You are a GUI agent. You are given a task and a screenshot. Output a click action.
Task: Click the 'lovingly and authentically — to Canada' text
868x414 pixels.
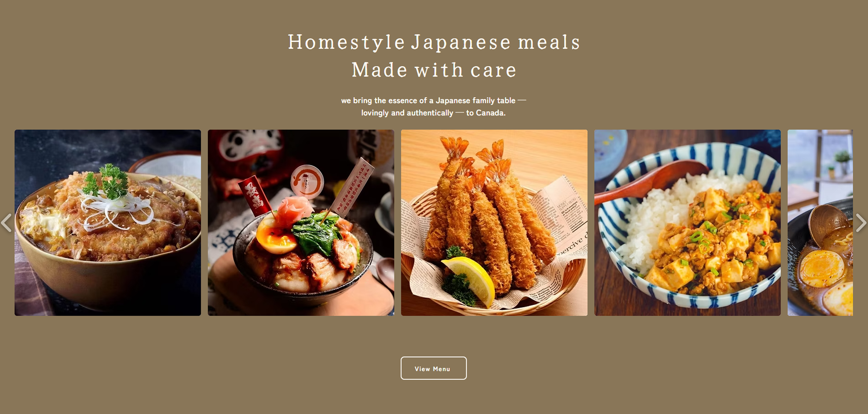point(433,113)
